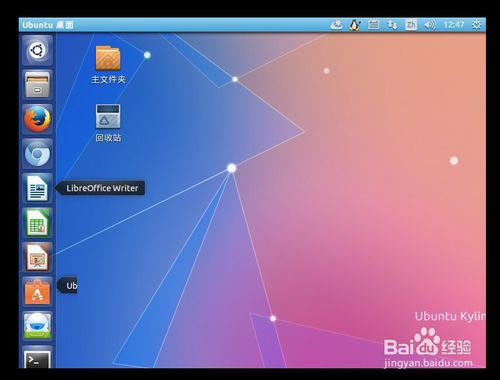Click the penguin indicator in top panel
The image size is (500, 380).
(355, 25)
